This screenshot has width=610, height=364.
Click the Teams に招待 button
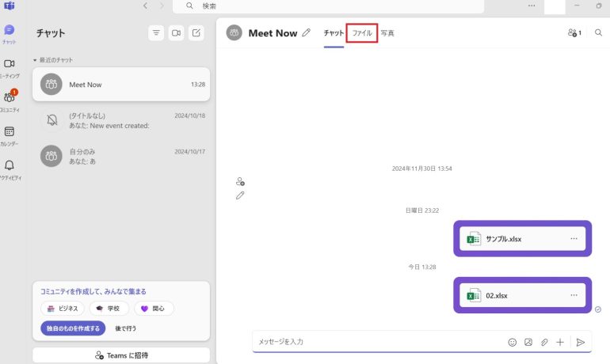pos(121,355)
